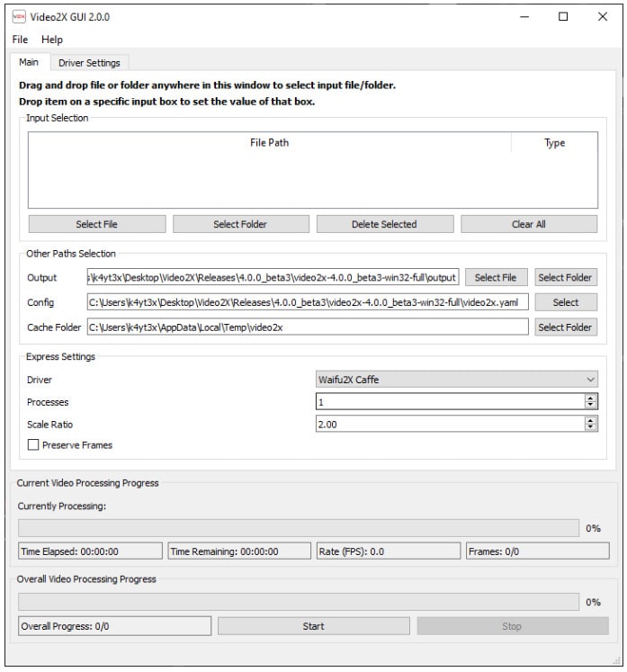Click Select Folder next to Output
Viewport: 627px width, 672px height.
click(x=565, y=277)
